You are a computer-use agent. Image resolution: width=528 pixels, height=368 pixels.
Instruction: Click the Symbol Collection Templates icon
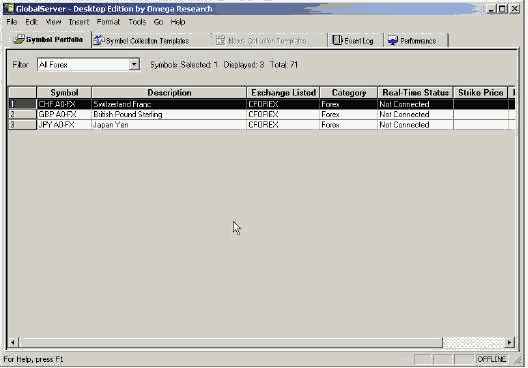pos(99,40)
